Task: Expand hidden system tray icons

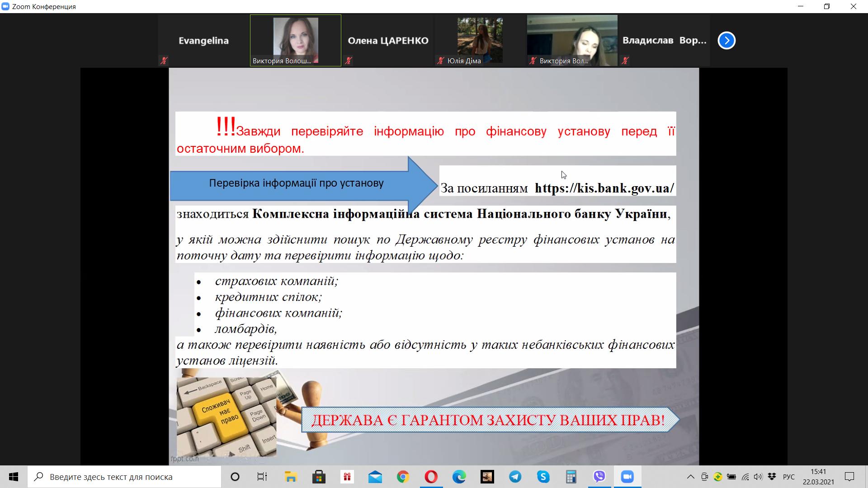Action: pos(690,477)
